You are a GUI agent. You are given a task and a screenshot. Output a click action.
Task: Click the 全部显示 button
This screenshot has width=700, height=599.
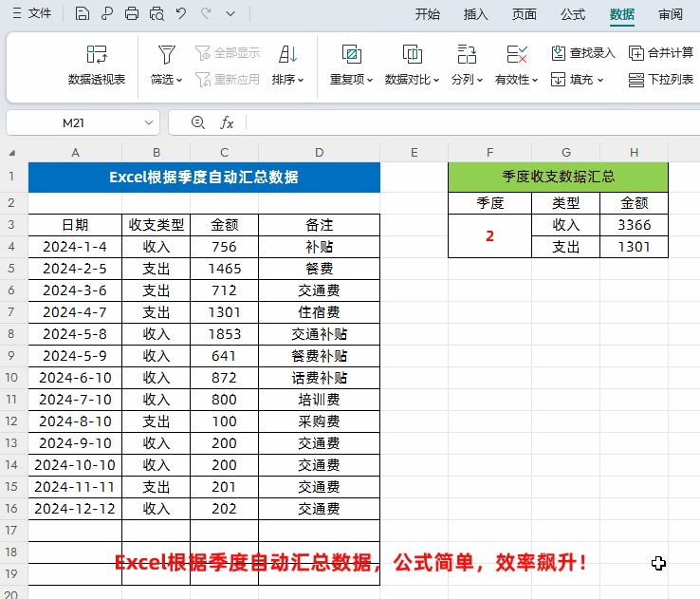(x=228, y=53)
